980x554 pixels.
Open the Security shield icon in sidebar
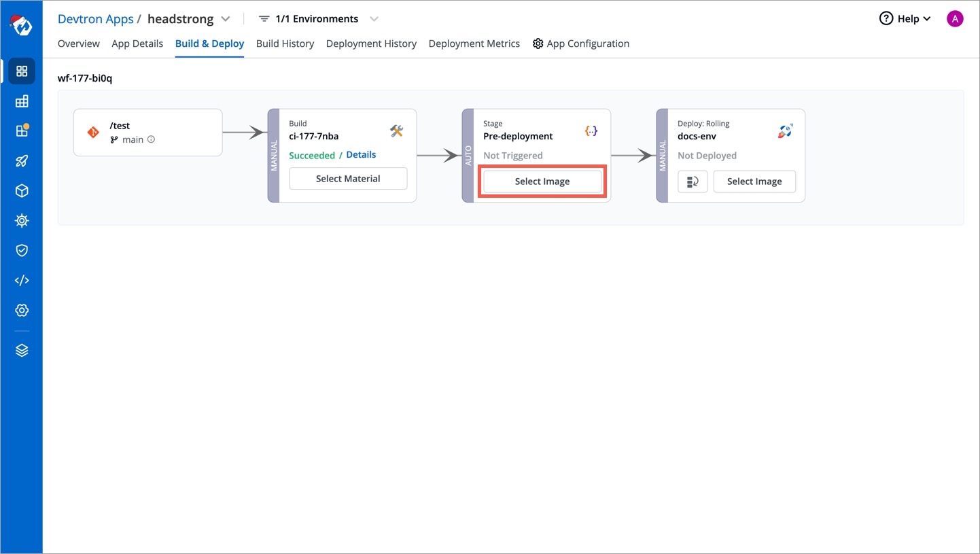(x=22, y=251)
